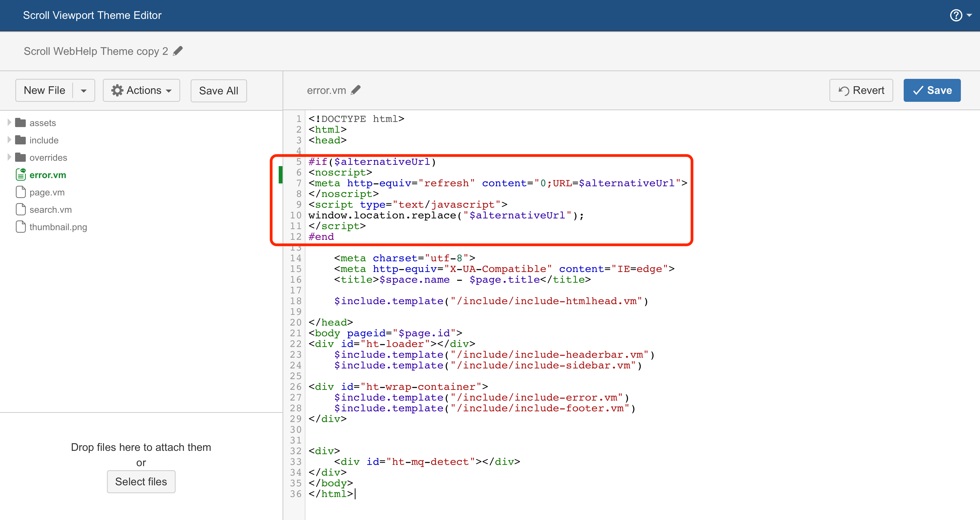Click the blue Save button
Image resolution: width=980 pixels, height=520 pixels.
click(x=932, y=90)
